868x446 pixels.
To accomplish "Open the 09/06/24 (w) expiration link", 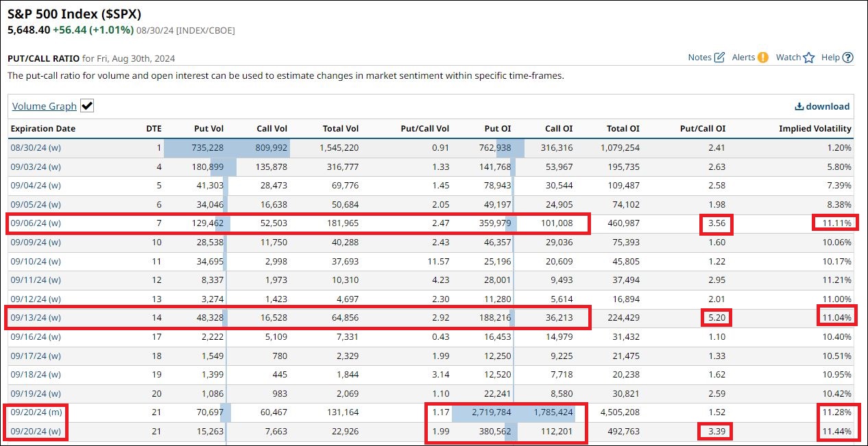I will click(35, 223).
